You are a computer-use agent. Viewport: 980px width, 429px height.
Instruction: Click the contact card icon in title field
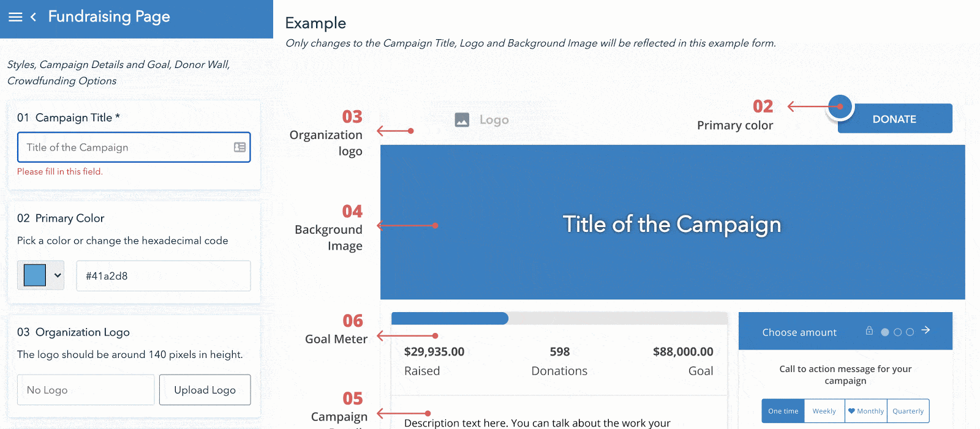click(x=239, y=147)
